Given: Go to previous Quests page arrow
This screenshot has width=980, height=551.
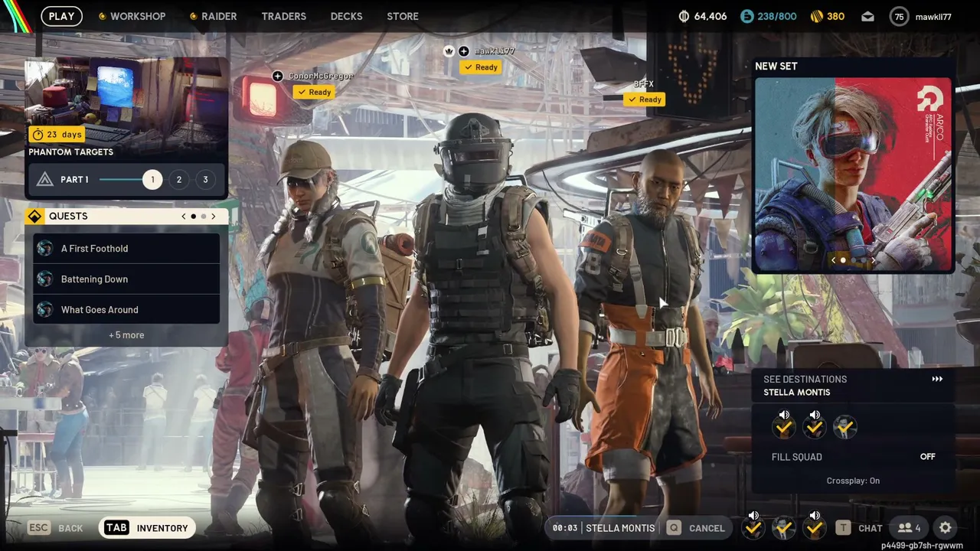Looking at the screenshot, I should coord(184,217).
